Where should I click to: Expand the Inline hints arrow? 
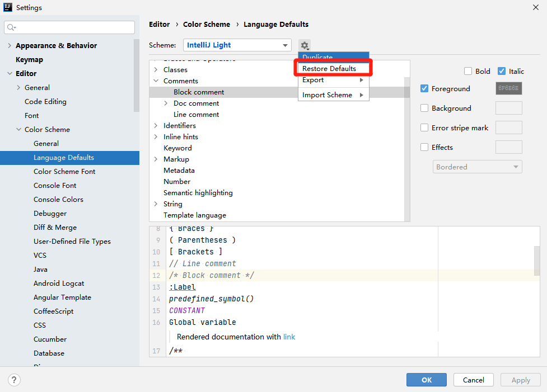156,136
